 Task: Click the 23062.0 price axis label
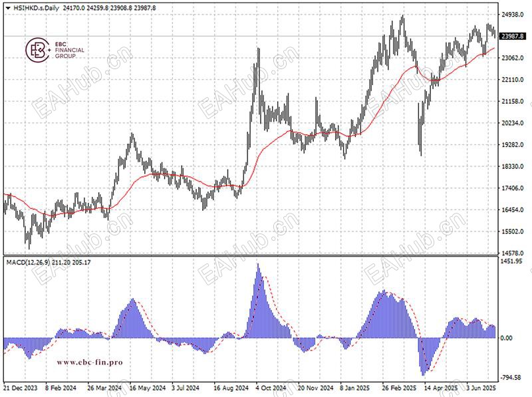tap(513, 58)
